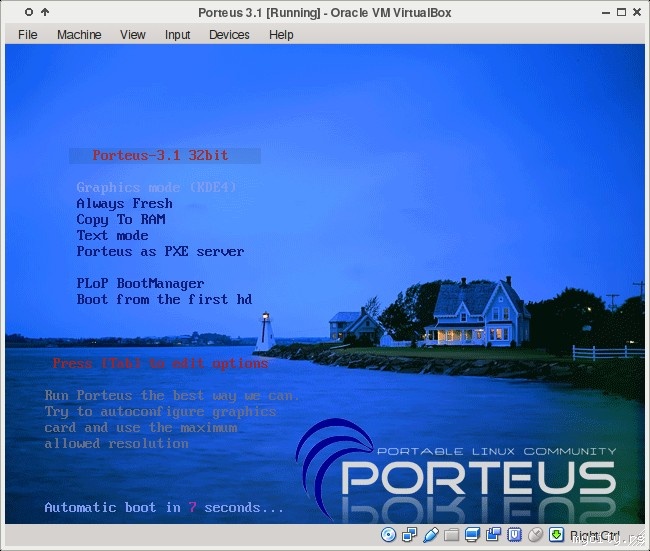Click the keep-above up arrow icon
Viewport: 650px width, 551px height.
click(x=45, y=12)
